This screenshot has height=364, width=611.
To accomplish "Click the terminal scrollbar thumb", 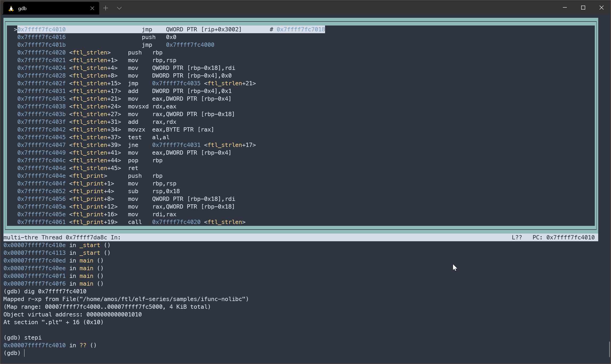I will 609,349.
